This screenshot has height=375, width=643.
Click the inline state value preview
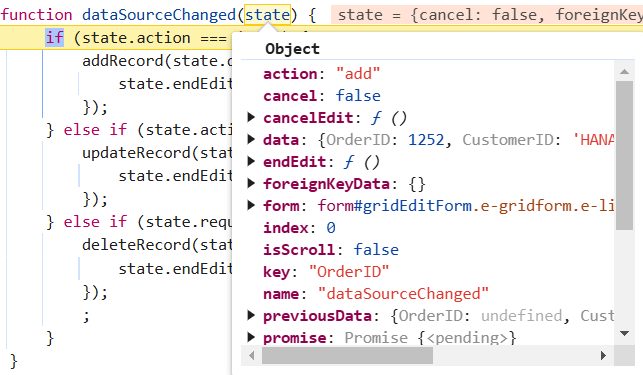487,15
